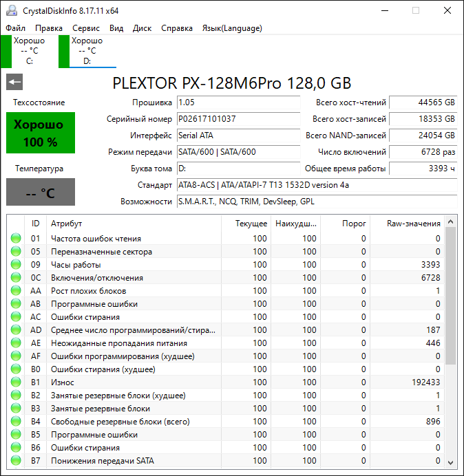Click total NAND writes value 24054 GB

423,136
